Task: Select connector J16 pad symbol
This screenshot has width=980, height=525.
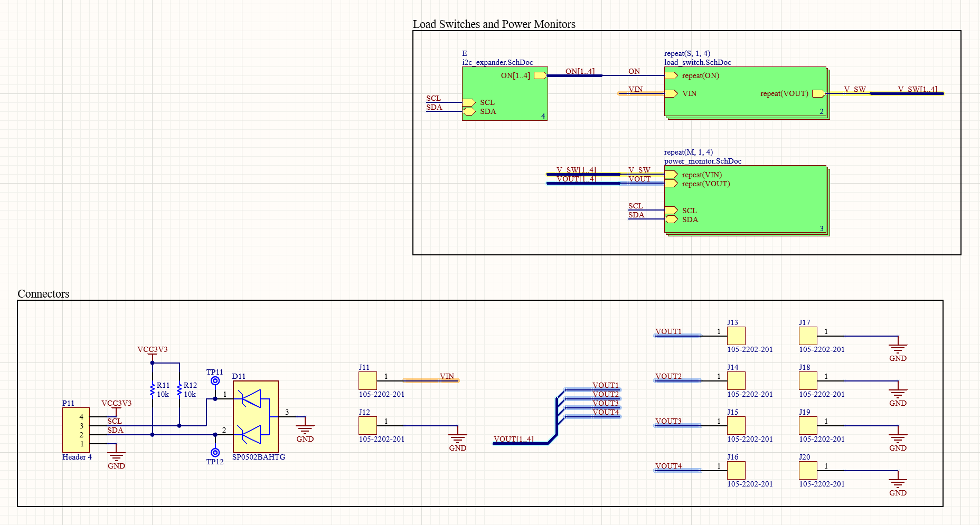Action: point(736,471)
